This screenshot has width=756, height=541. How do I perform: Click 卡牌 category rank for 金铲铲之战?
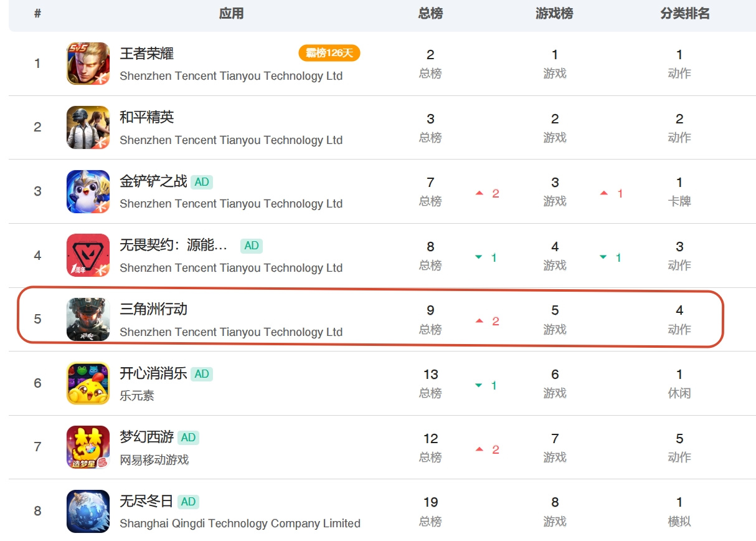coord(679,191)
